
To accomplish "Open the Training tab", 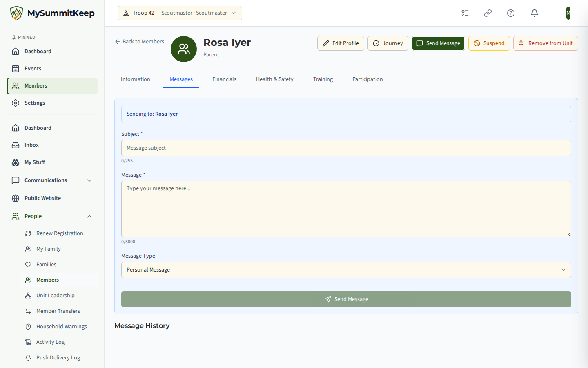I will (x=323, y=79).
